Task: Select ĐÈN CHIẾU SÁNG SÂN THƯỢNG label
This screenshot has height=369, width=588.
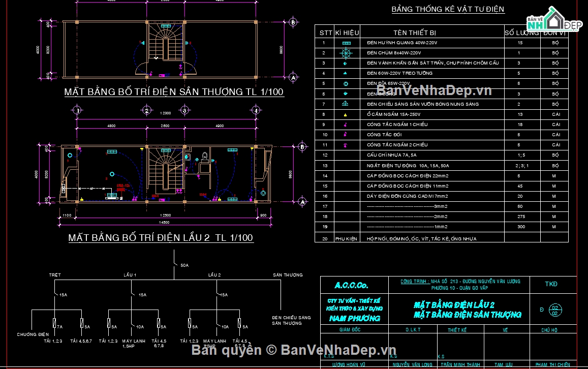Action: point(291,320)
